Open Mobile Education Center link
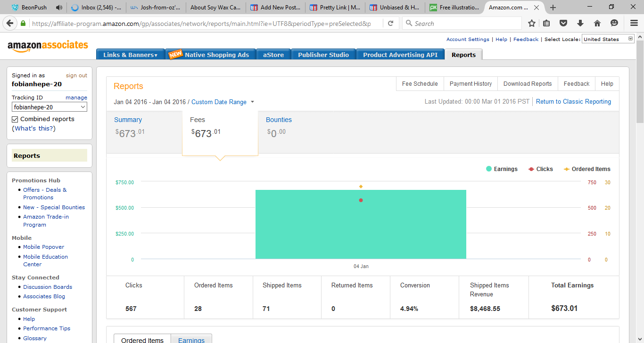This screenshot has width=644, height=343. pos(45,261)
